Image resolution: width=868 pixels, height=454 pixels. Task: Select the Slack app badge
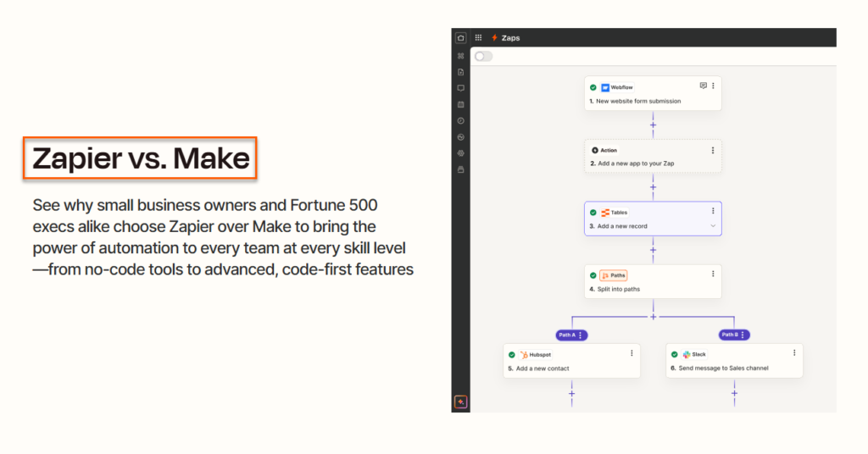694,354
